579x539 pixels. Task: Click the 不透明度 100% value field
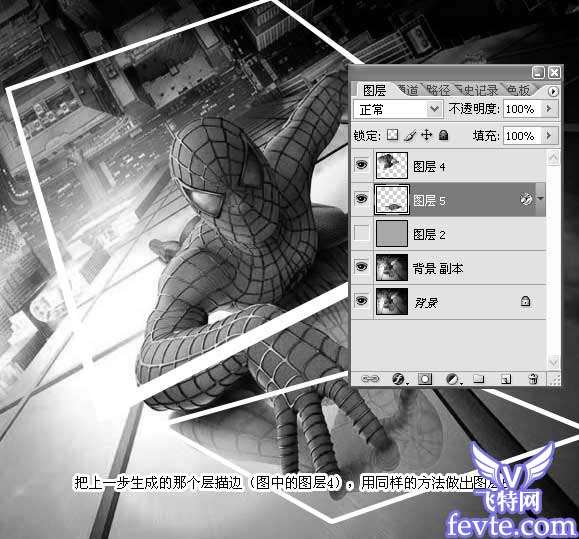522,109
